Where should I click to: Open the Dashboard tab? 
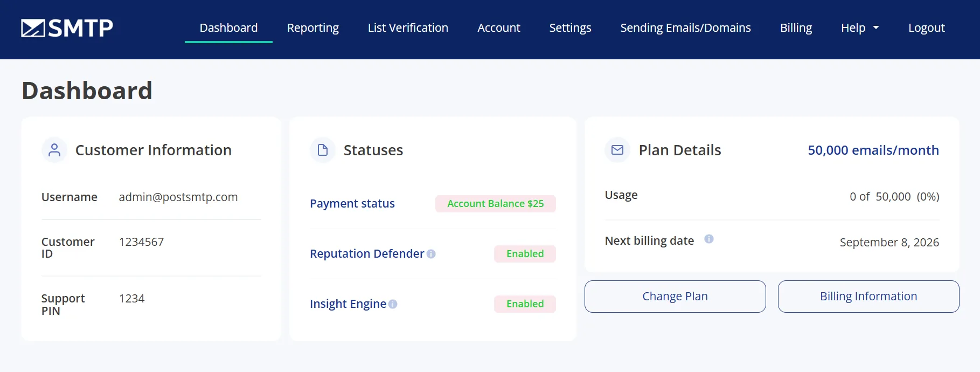pos(228,27)
